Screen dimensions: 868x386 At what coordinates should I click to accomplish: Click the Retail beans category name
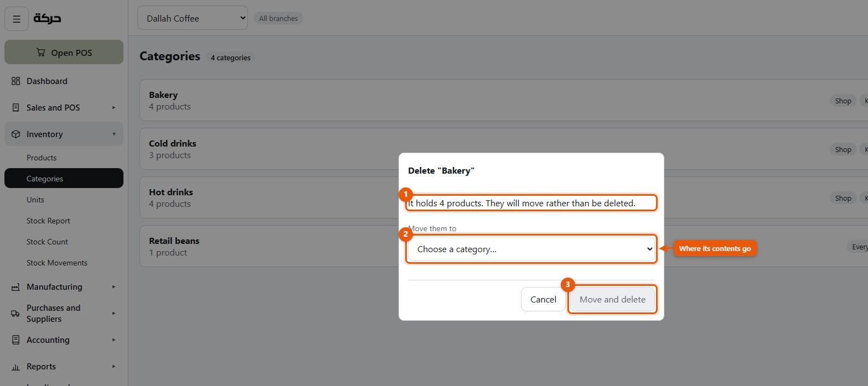(174, 241)
